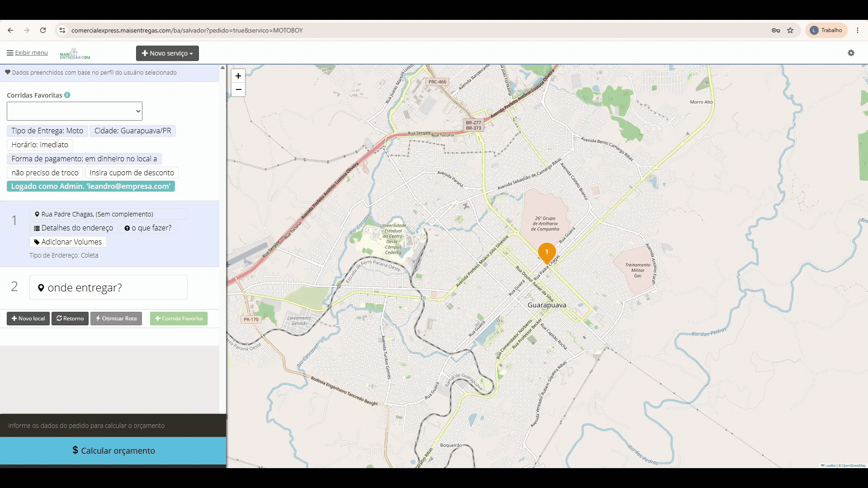Reload the page with the refresh icon

[43, 30]
